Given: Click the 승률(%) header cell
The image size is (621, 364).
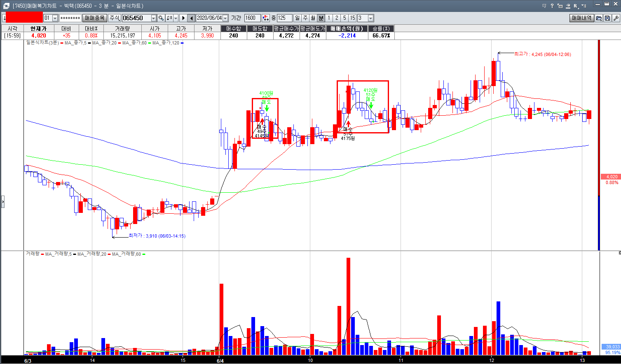Looking at the screenshot, I should (381, 28).
